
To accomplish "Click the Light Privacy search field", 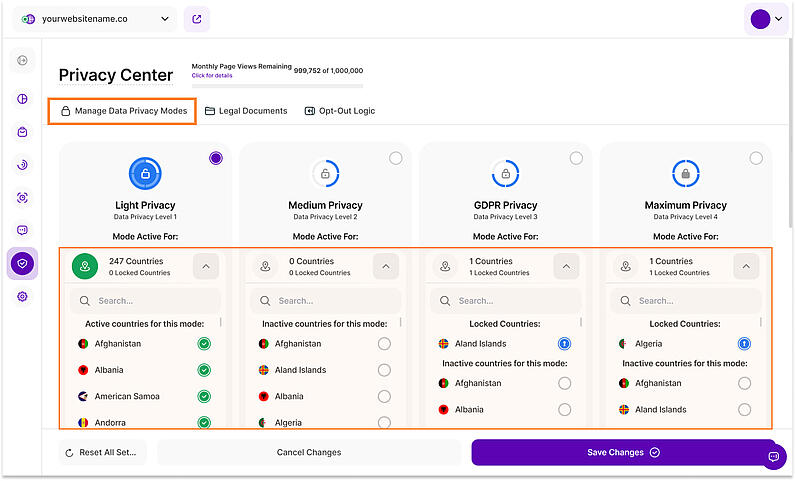I will click(x=145, y=301).
